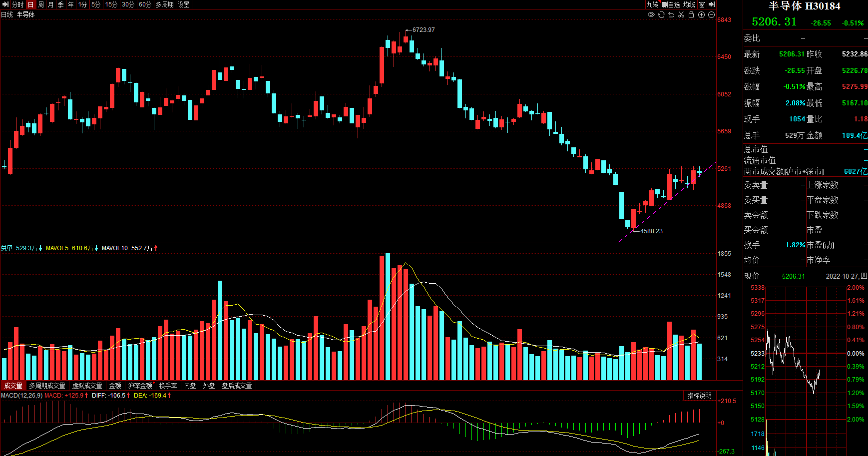
Task: Open the 多周期 multi-period option
Action: coord(164,4)
